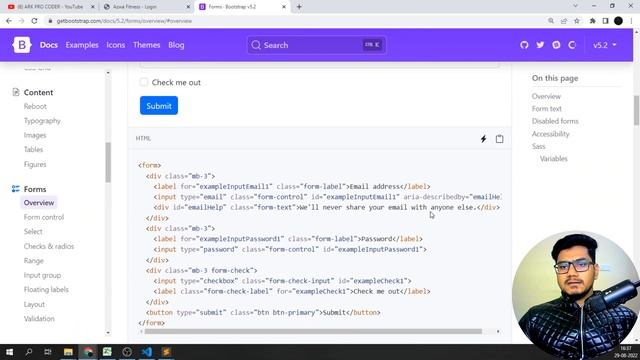This screenshot has width=640, height=360.
Task: Open Slack icon in navbar
Action: click(x=556, y=45)
